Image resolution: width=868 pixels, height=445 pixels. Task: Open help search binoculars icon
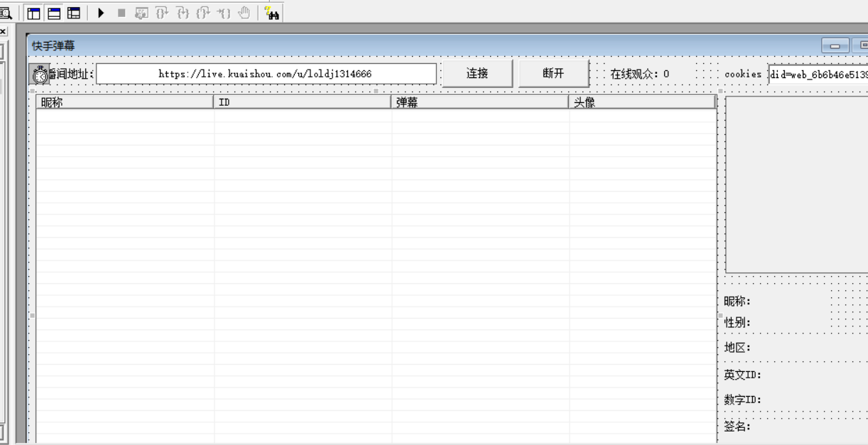(x=271, y=13)
